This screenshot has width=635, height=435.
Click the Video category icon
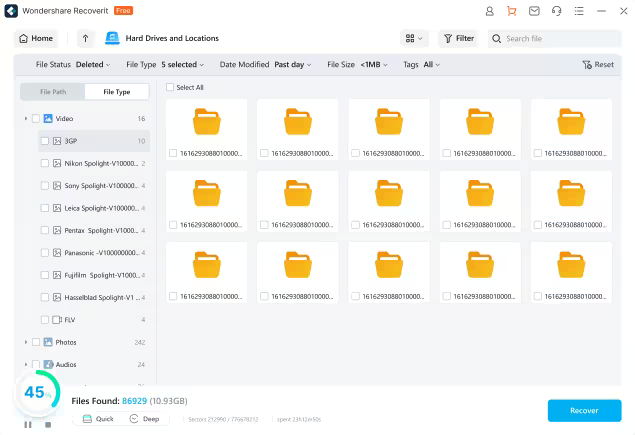point(48,118)
